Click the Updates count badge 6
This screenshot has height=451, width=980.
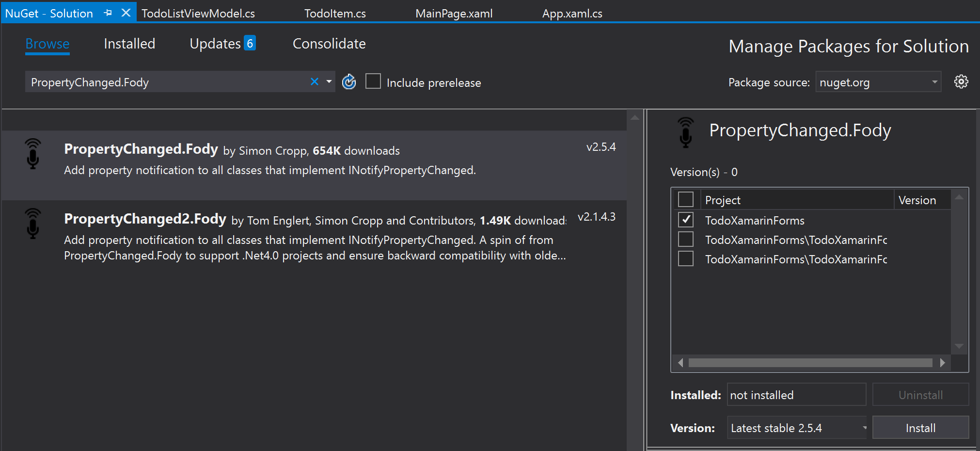[250, 43]
